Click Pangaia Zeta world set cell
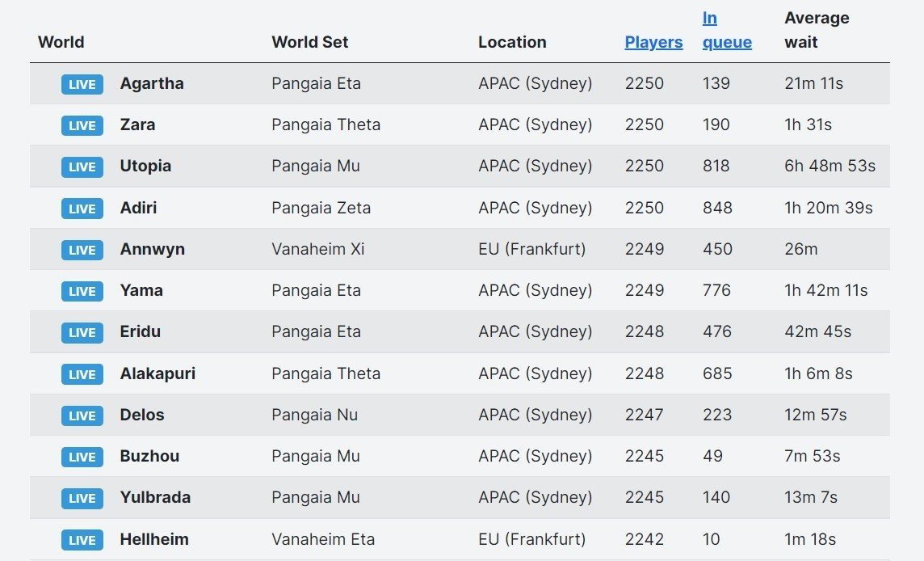Screen dimensions: 924x561 click(321, 208)
